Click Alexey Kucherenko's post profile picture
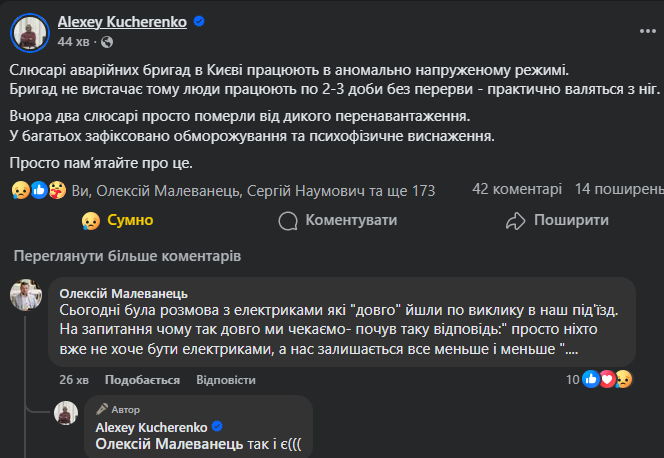The height and width of the screenshot is (458, 664). coord(29,31)
